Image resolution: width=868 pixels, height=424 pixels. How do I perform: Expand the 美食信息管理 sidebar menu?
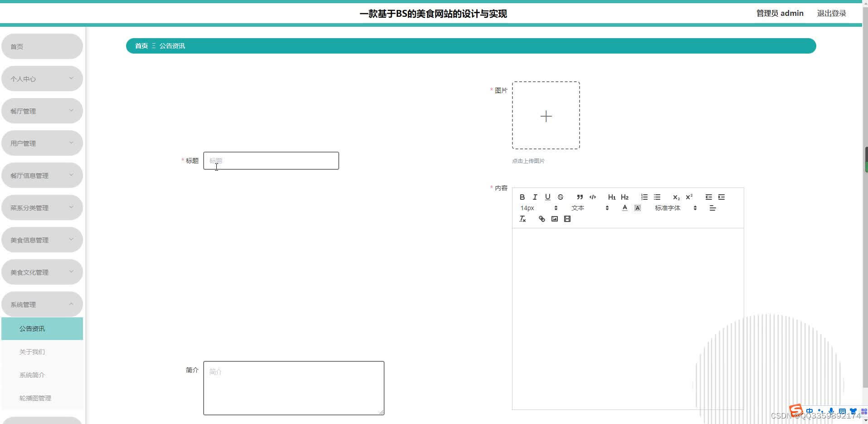coord(42,240)
